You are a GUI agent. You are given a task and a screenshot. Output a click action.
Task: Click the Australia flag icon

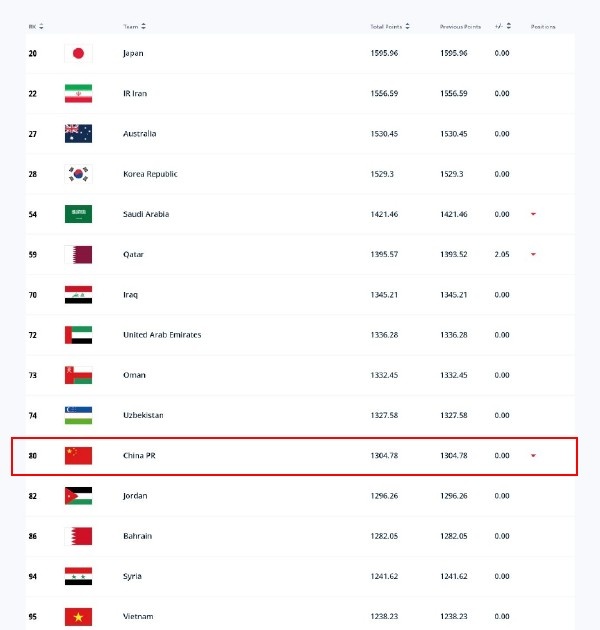pos(78,134)
